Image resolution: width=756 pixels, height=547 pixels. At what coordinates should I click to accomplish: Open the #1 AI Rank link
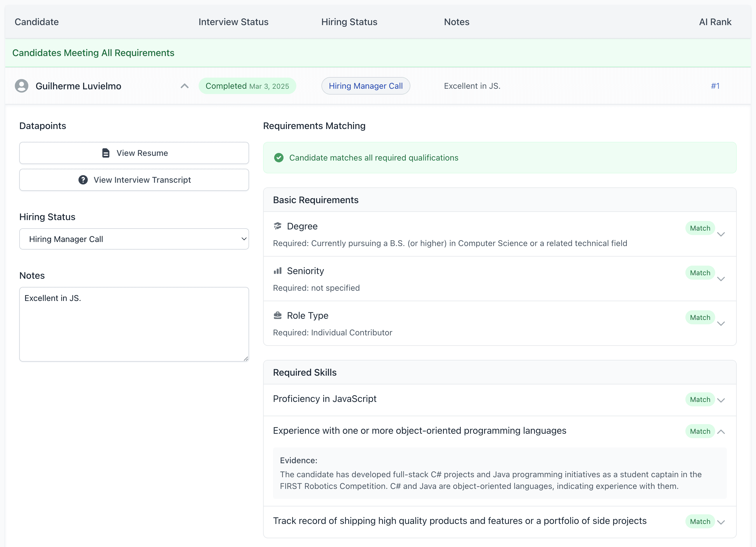[716, 86]
